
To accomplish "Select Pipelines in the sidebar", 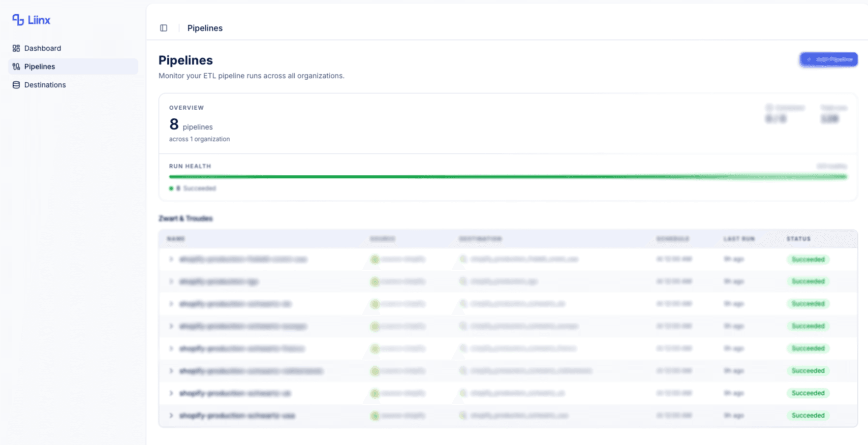I will tap(73, 67).
